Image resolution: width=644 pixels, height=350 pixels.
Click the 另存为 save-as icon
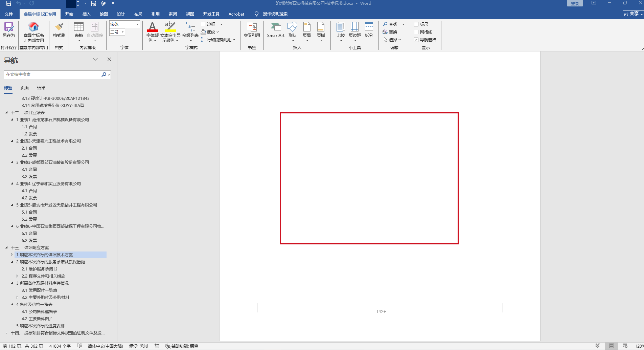(x=9, y=30)
